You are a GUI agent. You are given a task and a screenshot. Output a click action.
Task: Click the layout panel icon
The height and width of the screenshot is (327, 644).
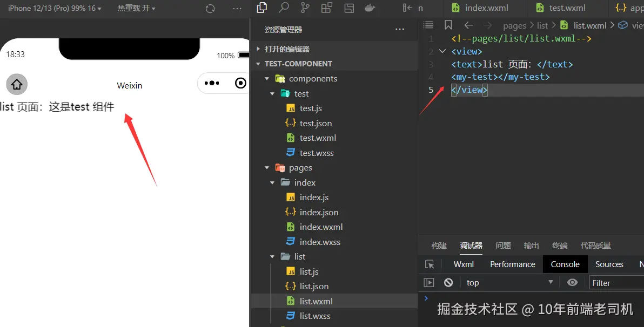click(x=349, y=8)
